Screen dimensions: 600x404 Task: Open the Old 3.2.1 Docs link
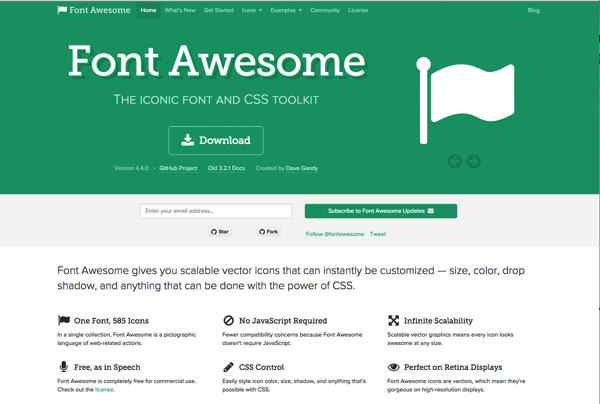coord(226,168)
